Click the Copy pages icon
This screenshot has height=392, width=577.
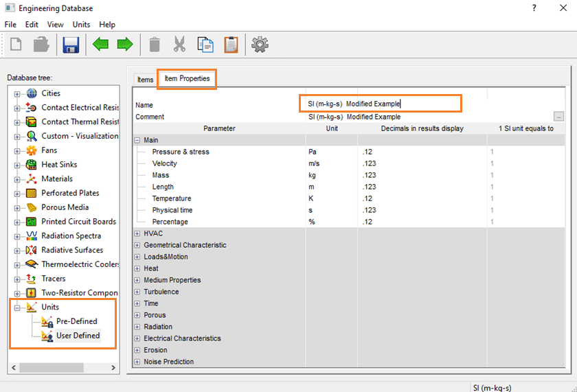point(205,45)
